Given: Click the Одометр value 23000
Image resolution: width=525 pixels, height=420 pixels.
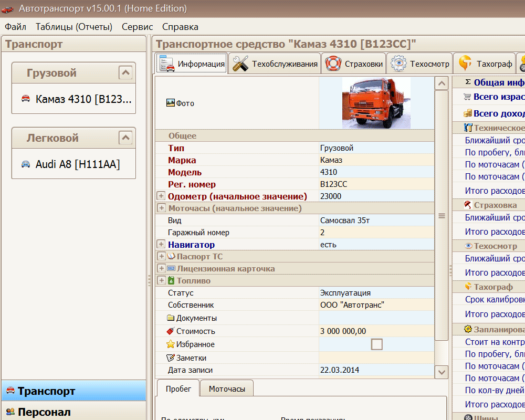Looking at the screenshot, I should (376, 196).
